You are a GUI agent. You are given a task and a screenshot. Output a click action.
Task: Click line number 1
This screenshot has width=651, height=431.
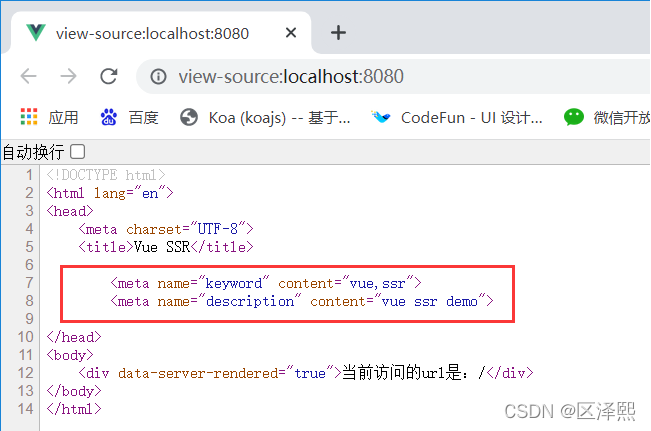(x=29, y=175)
